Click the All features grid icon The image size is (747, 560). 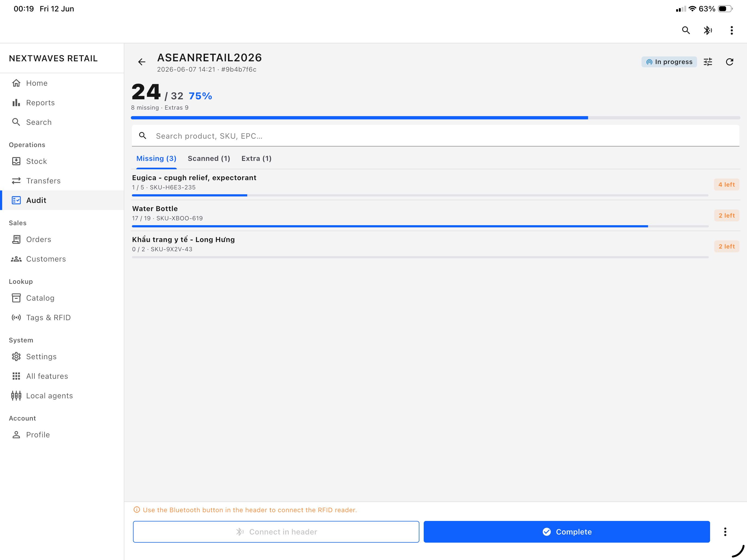point(16,376)
